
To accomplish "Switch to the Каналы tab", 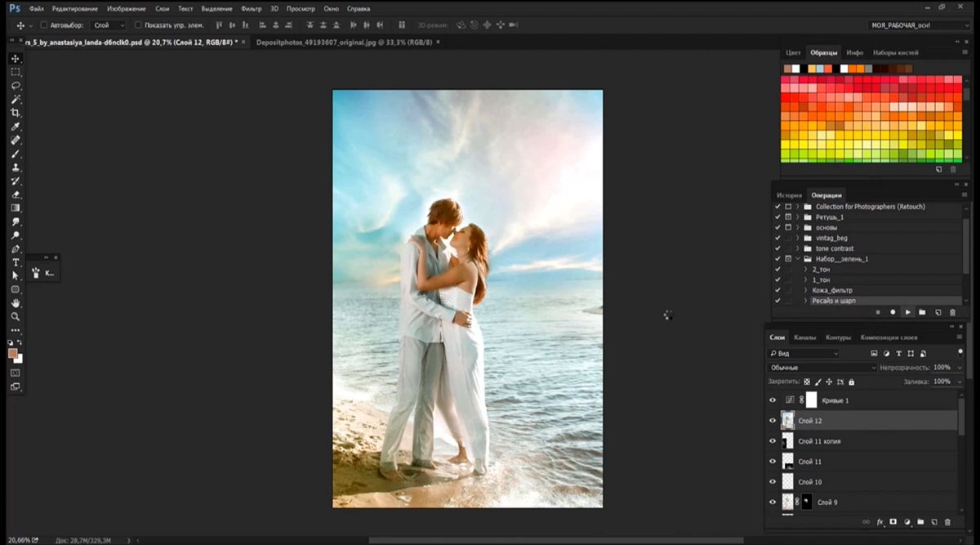I will pos(805,337).
